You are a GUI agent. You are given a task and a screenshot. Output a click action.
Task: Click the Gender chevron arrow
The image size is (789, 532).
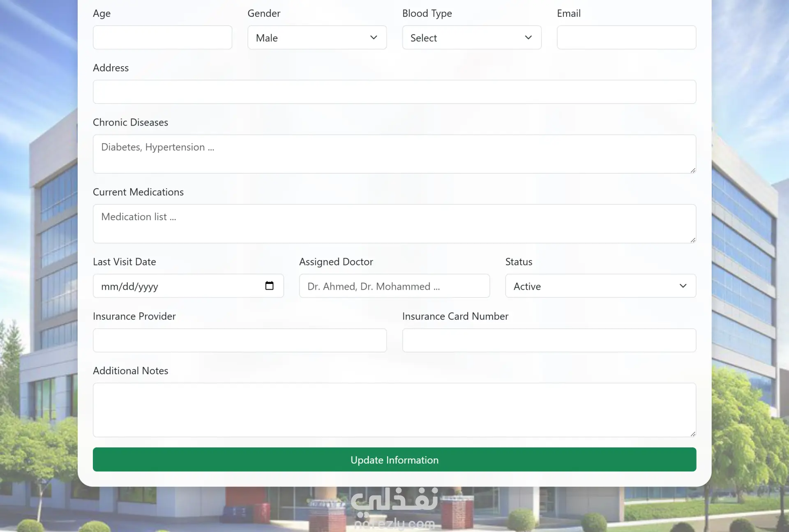(x=374, y=38)
